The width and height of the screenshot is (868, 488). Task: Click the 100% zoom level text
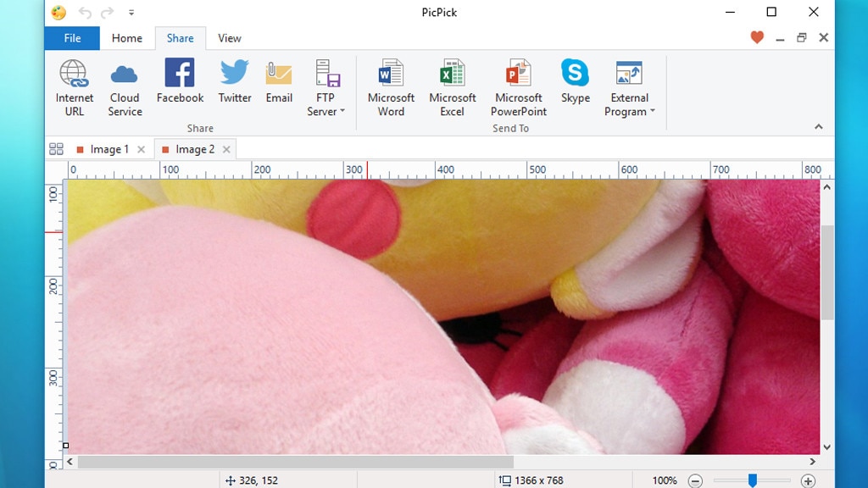click(x=665, y=481)
